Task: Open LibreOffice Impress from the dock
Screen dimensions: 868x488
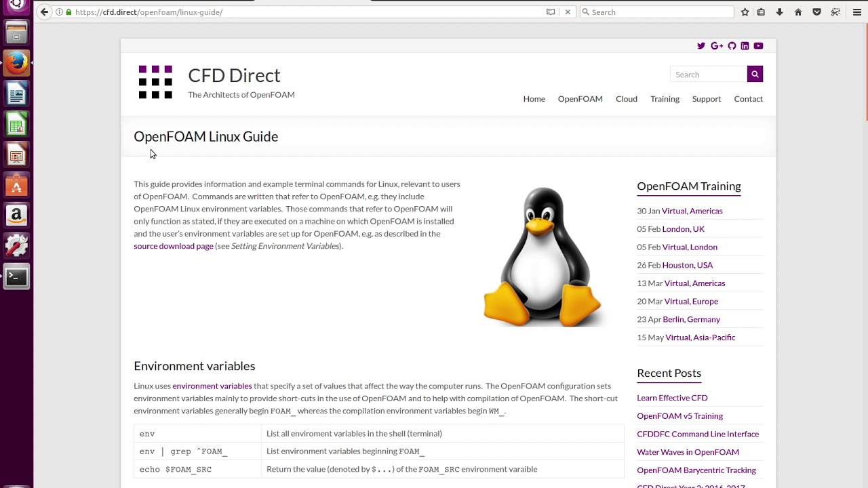Action: pyautogui.click(x=16, y=155)
